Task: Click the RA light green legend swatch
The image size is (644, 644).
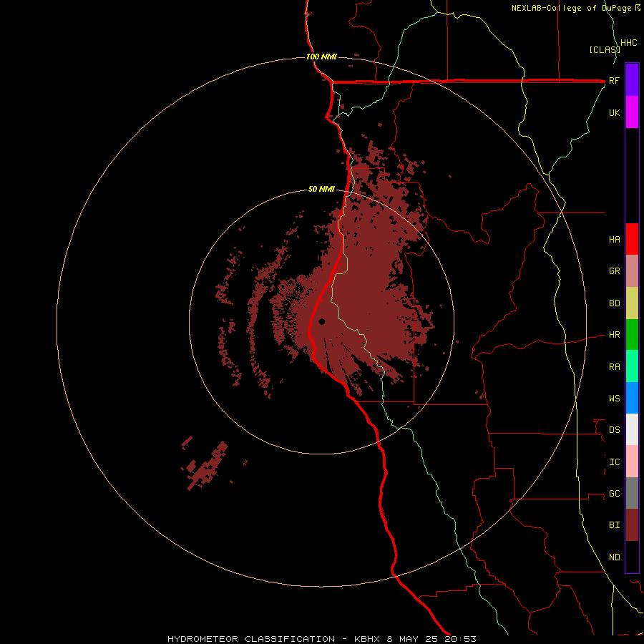Action: [632, 366]
